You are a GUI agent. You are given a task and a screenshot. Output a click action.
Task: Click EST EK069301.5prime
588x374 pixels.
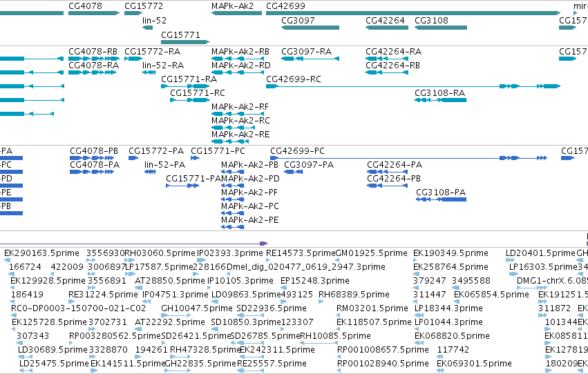click(474, 364)
